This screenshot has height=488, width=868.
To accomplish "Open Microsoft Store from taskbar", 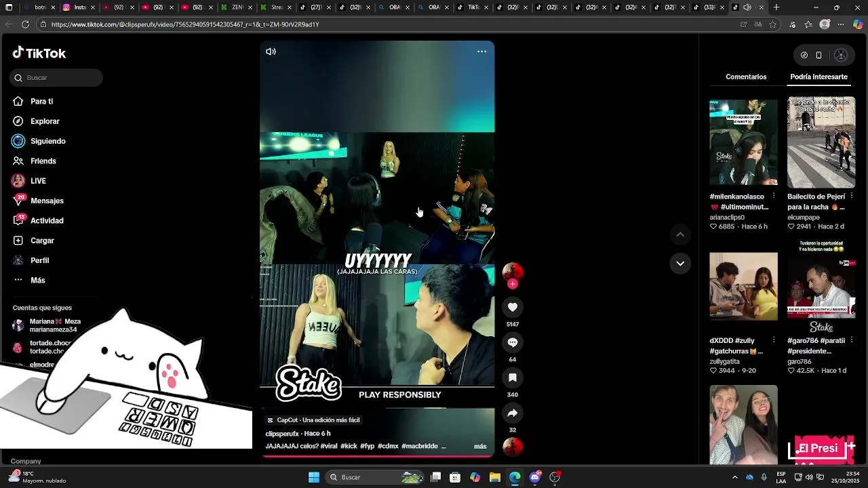I will click(455, 477).
